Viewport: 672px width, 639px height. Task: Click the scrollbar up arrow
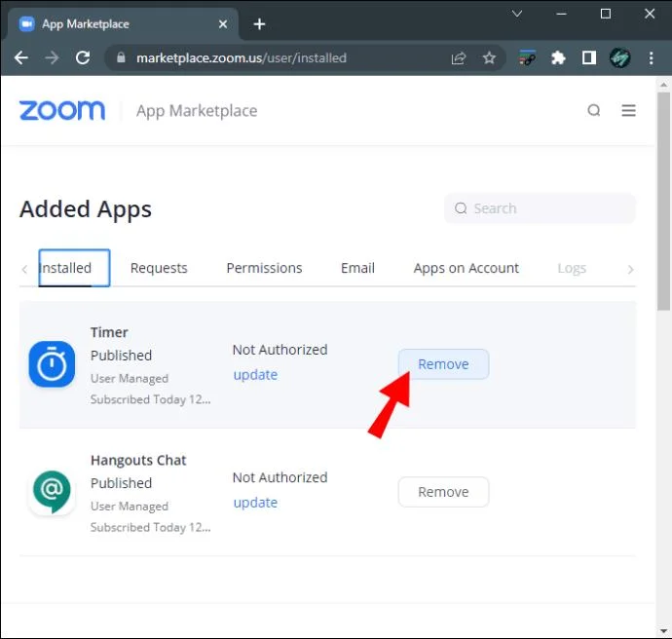[664, 85]
